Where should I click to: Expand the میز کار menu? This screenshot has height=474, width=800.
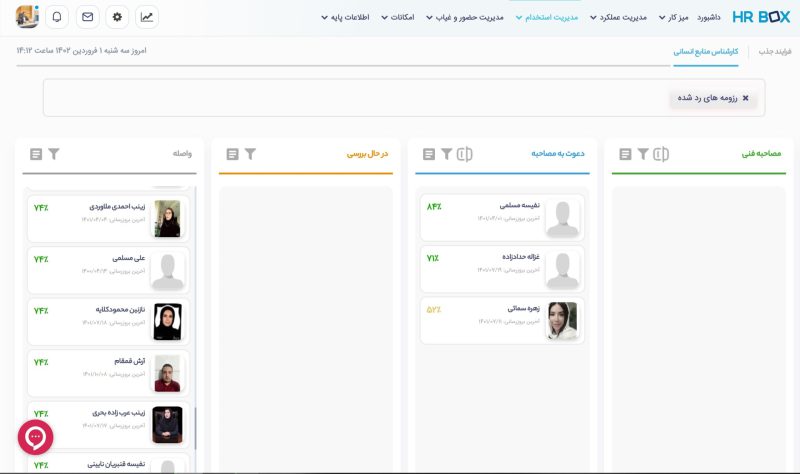[x=673, y=17]
